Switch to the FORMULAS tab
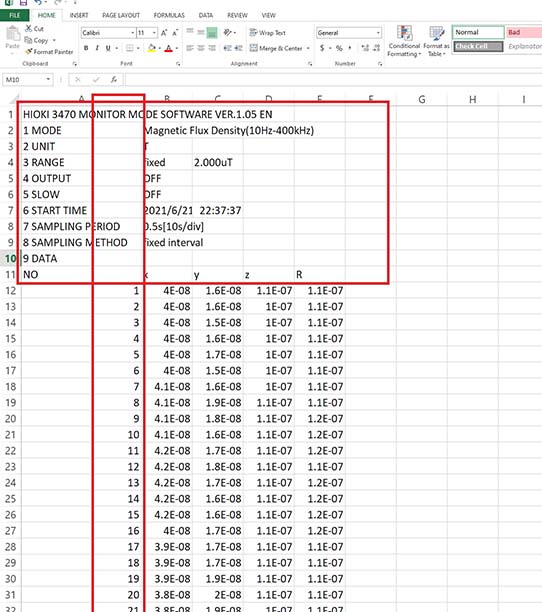Image resolution: width=542 pixels, height=612 pixels. [169, 15]
